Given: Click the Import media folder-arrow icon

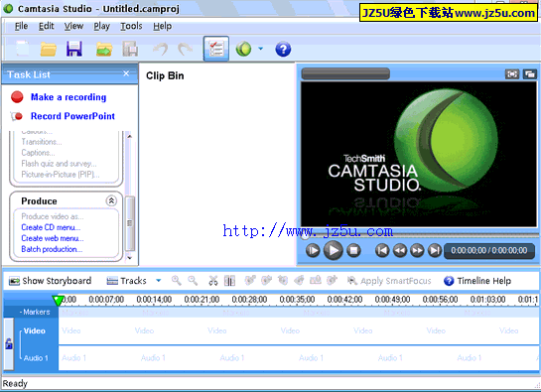Looking at the screenshot, I should (104, 49).
